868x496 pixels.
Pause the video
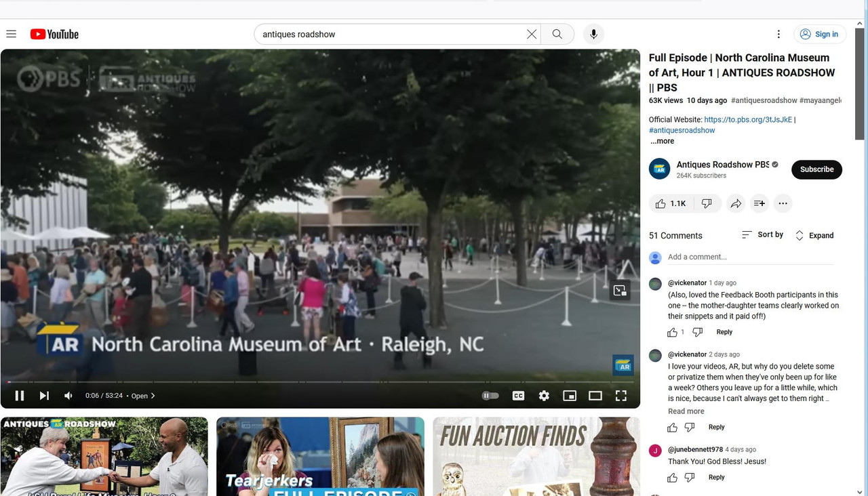pos(20,396)
